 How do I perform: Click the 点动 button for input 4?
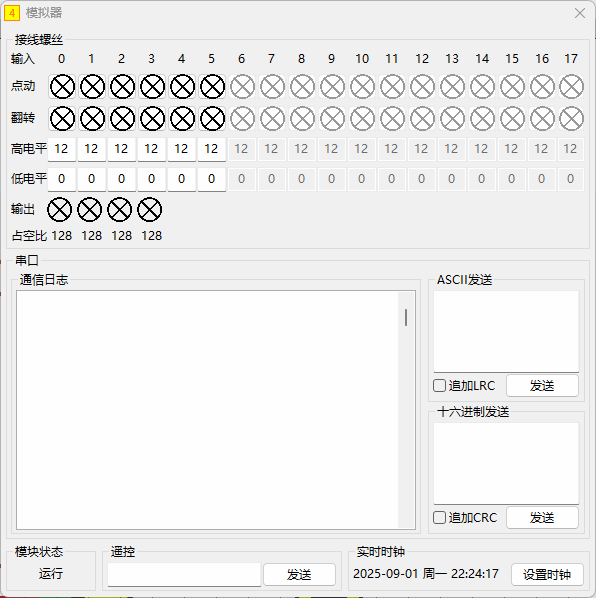[x=182, y=87]
